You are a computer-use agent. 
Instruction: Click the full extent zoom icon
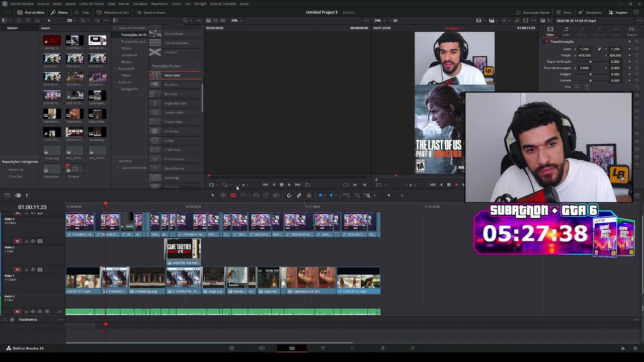(346, 195)
